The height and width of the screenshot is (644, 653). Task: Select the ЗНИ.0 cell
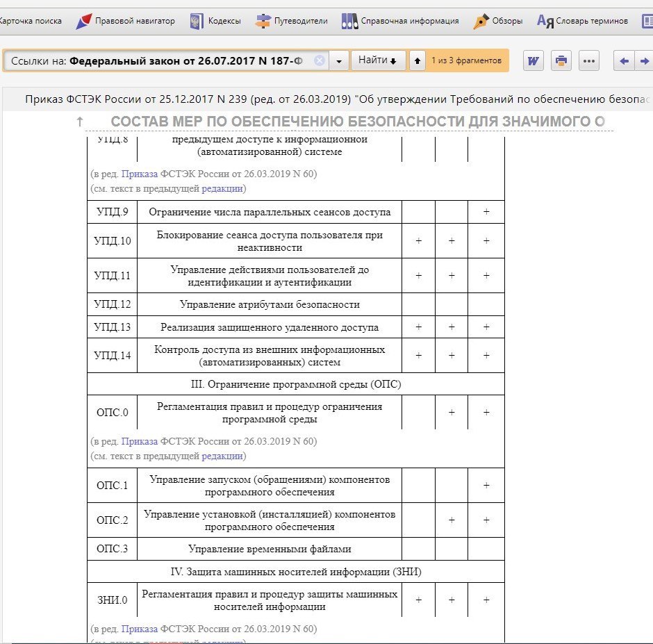click(113, 600)
